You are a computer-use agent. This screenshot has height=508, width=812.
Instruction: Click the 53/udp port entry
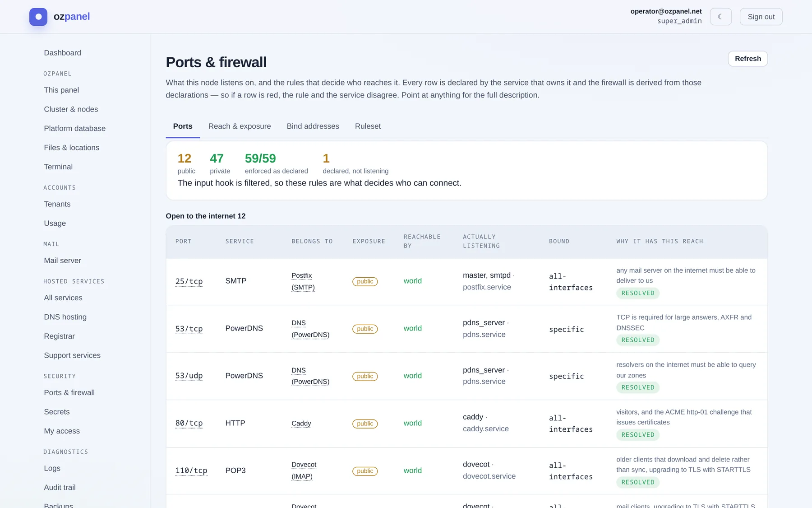tap(189, 376)
